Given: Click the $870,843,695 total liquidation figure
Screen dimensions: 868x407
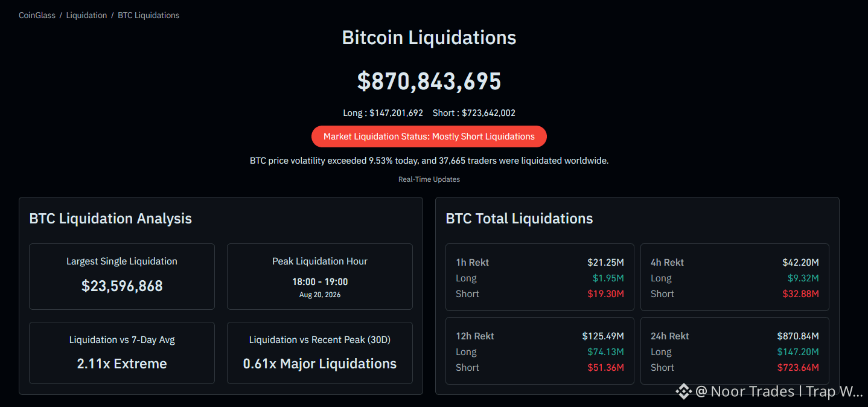Looking at the screenshot, I should coord(429,81).
